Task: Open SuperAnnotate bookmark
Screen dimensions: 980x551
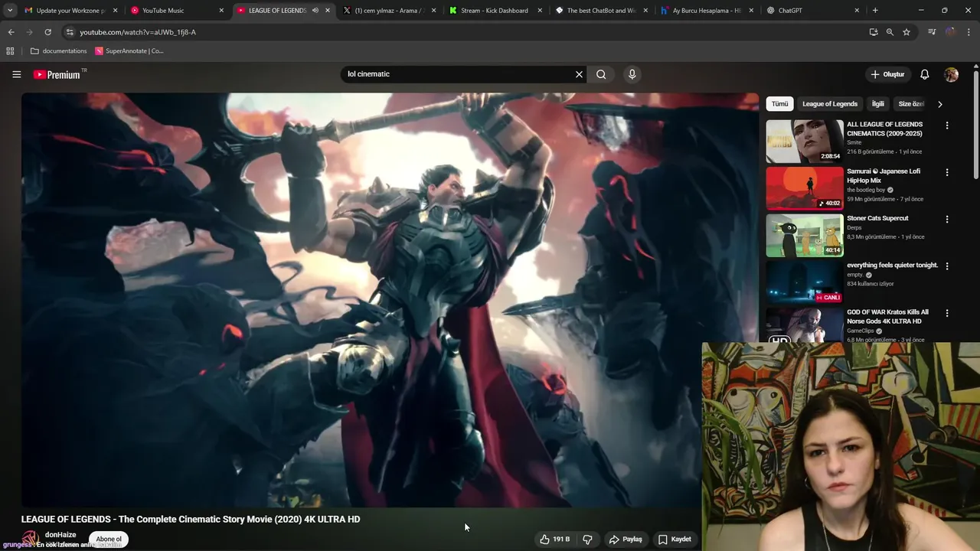Action: click(x=129, y=51)
